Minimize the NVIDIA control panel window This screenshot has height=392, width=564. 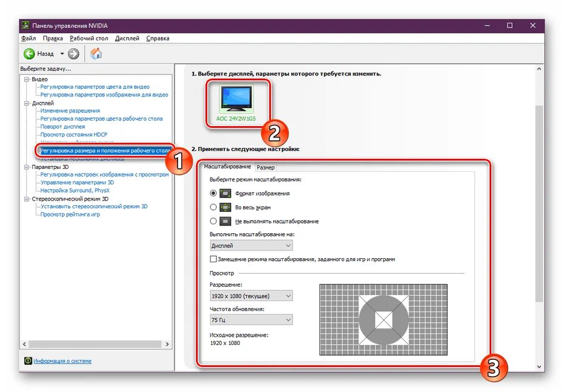(487, 26)
